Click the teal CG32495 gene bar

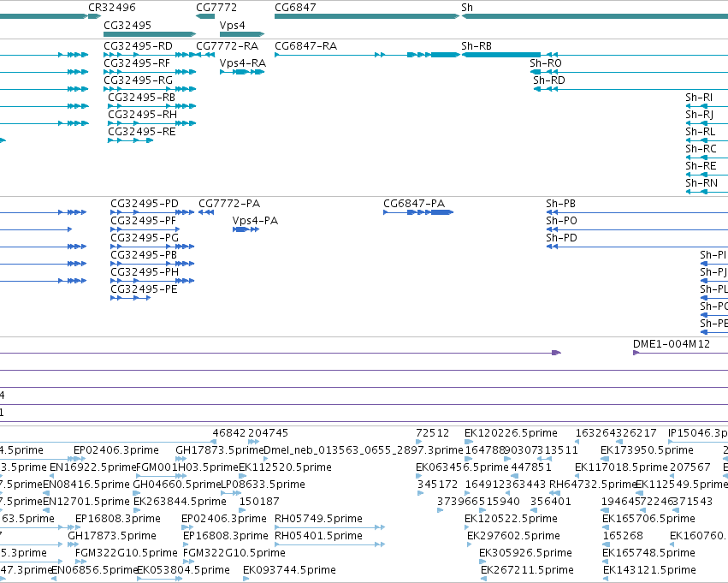(150, 34)
